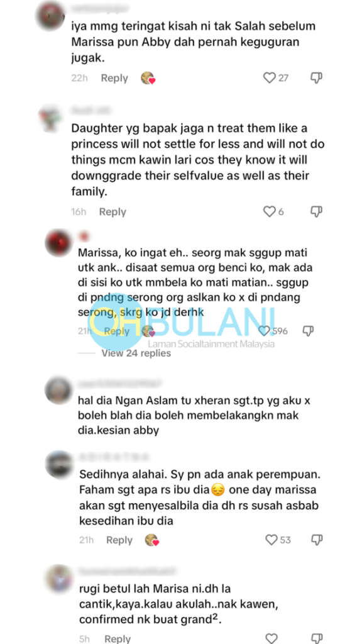Open creator-liked badge on 'Sedihnya alahai' comment
Image resolution: width=362 pixels, height=644 pixels.
tap(152, 540)
